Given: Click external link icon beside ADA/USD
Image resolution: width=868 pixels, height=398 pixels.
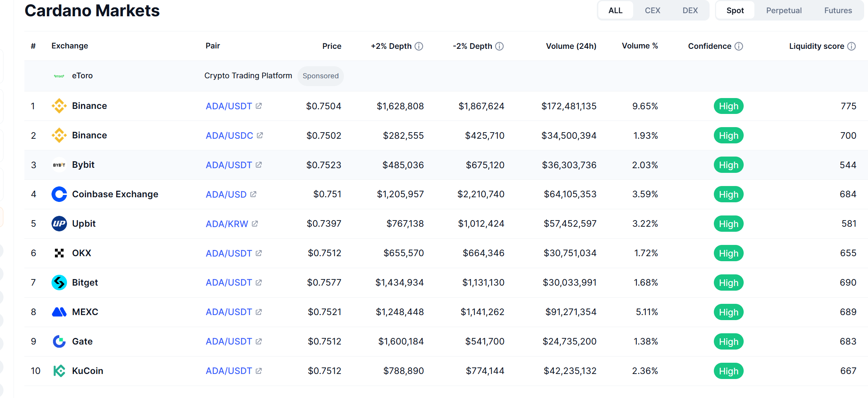Looking at the screenshot, I should pyautogui.click(x=253, y=194).
